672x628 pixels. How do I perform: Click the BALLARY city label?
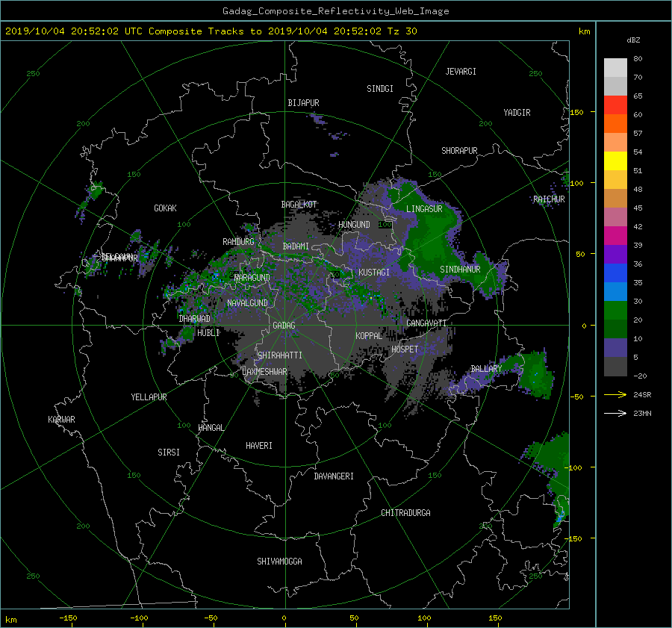(486, 369)
